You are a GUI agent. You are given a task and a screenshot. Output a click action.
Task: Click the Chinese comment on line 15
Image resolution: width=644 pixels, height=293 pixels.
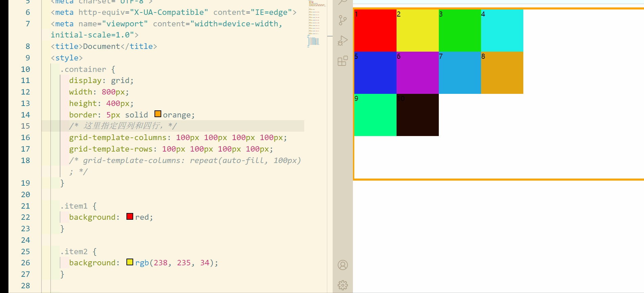point(123,126)
